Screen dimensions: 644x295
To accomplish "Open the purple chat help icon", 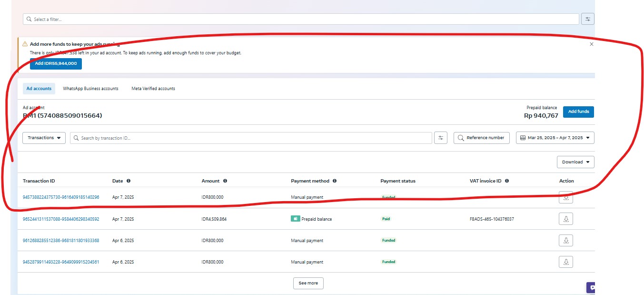I will 591,287.
